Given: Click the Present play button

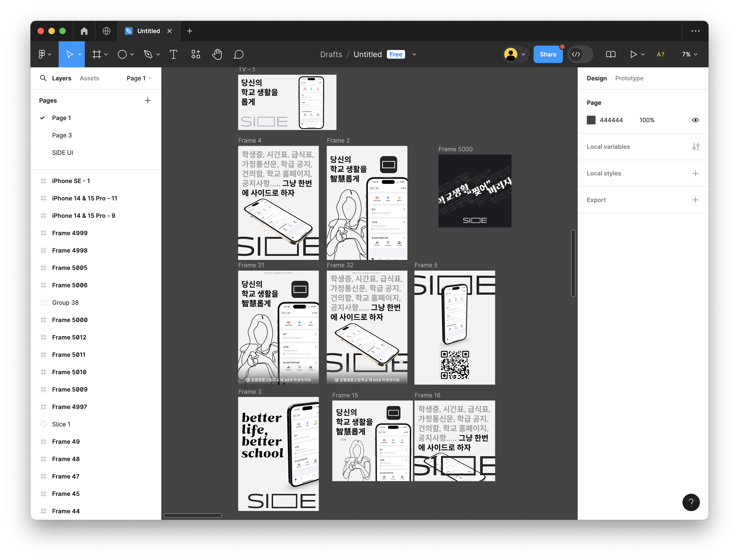Looking at the screenshot, I should point(633,54).
